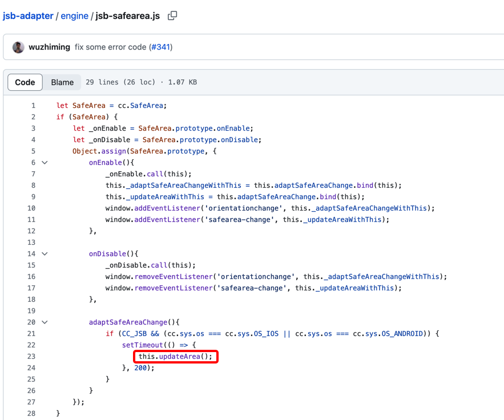Switch to the Blame tab
The height and width of the screenshot is (420, 504).
coord(62,82)
